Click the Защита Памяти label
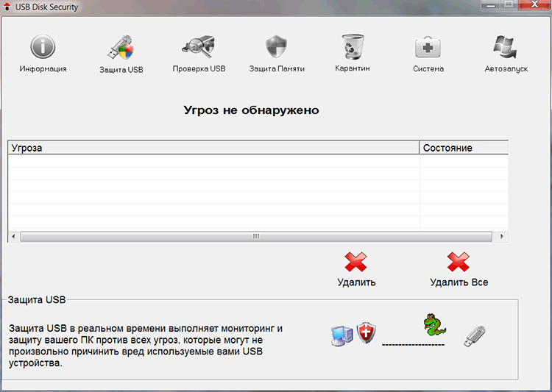552x392 pixels. pos(277,68)
